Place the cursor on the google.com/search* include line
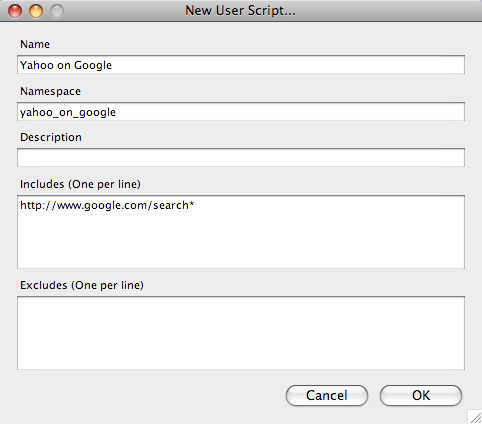482x424 pixels. point(107,205)
